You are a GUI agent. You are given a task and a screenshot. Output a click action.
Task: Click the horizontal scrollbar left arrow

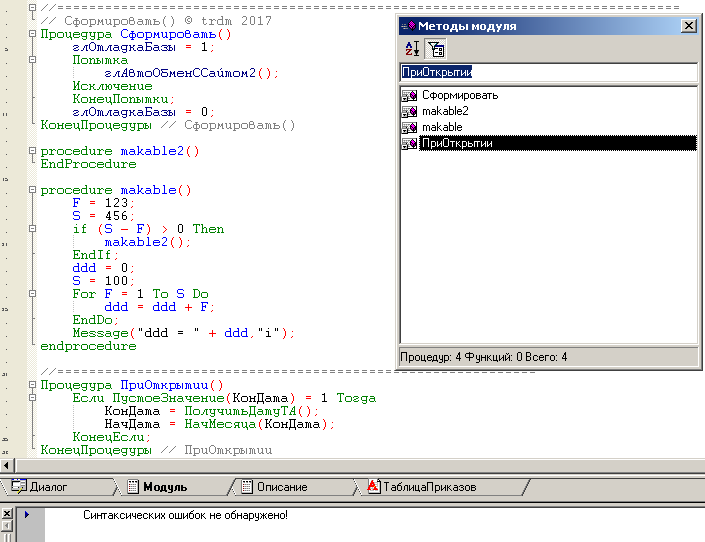pyautogui.click(x=7, y=465)
